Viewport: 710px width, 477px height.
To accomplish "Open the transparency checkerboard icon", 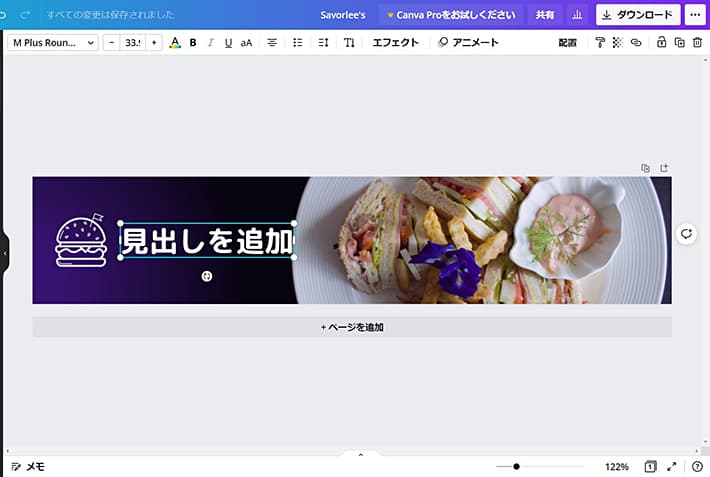I will point(618,43).
